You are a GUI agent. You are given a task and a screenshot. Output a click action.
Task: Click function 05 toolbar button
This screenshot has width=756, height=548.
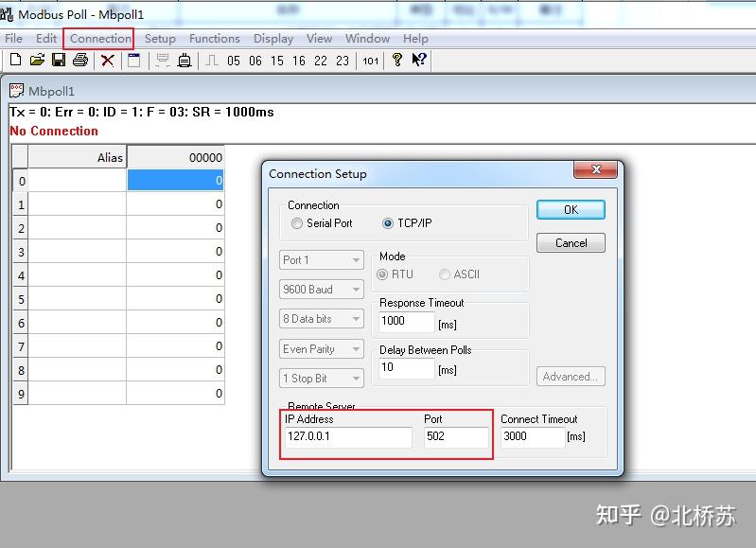pyautogui.click(x=234, y=61)
